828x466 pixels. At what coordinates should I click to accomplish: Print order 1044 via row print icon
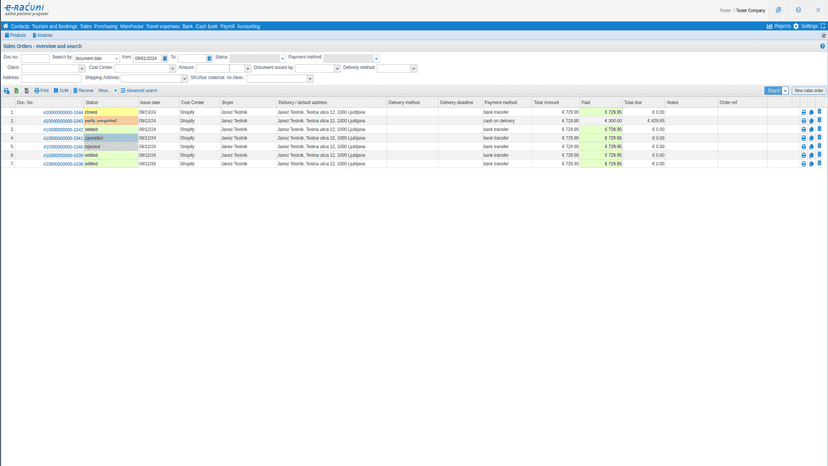pos(804,113)
